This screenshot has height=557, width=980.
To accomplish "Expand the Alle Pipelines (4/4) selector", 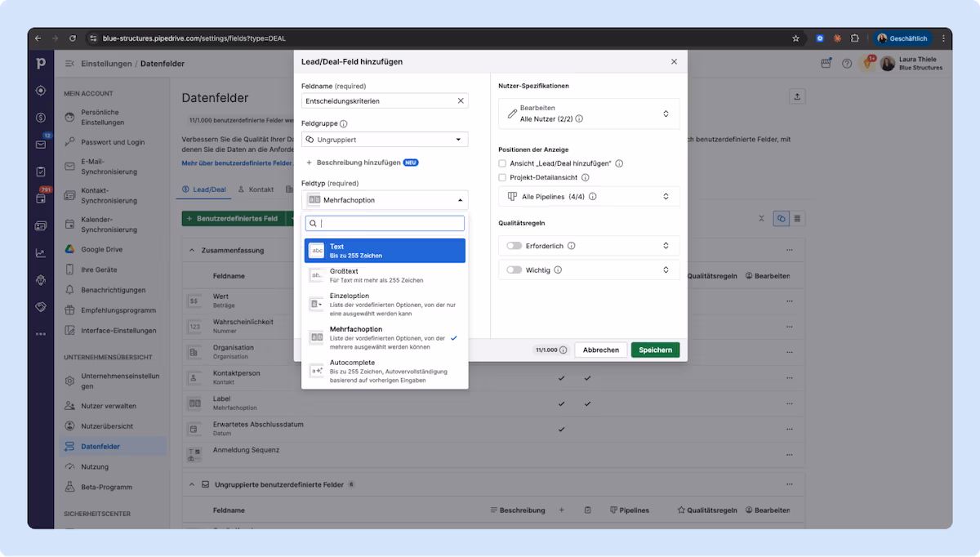I will pyautogui.click(x=589, y=197).
